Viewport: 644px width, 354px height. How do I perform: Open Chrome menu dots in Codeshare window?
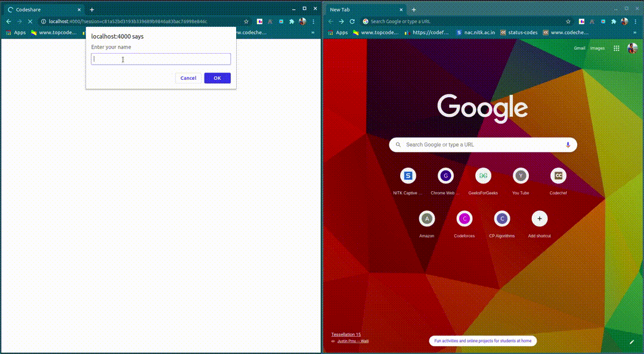click(314, 21)
